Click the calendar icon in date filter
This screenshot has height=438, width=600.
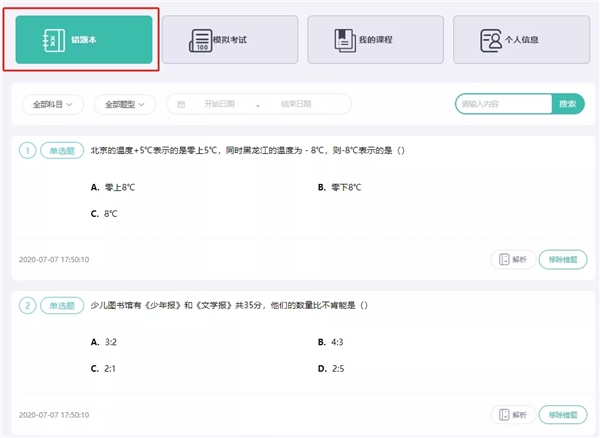[x=181, y=104]
